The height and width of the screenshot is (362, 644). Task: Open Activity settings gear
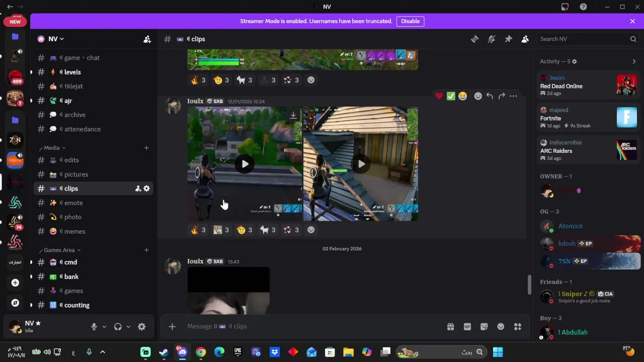click(574, 61)
